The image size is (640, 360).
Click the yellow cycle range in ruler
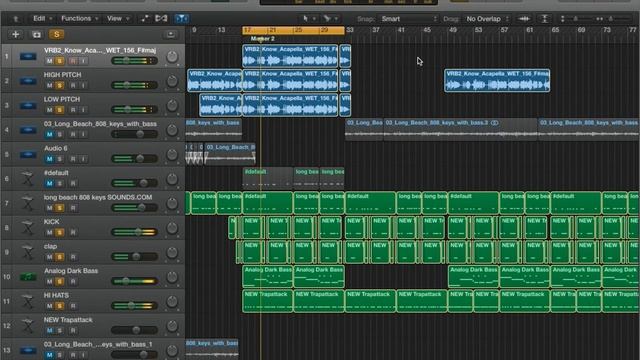pyautogui.click(x=293, y=30)
